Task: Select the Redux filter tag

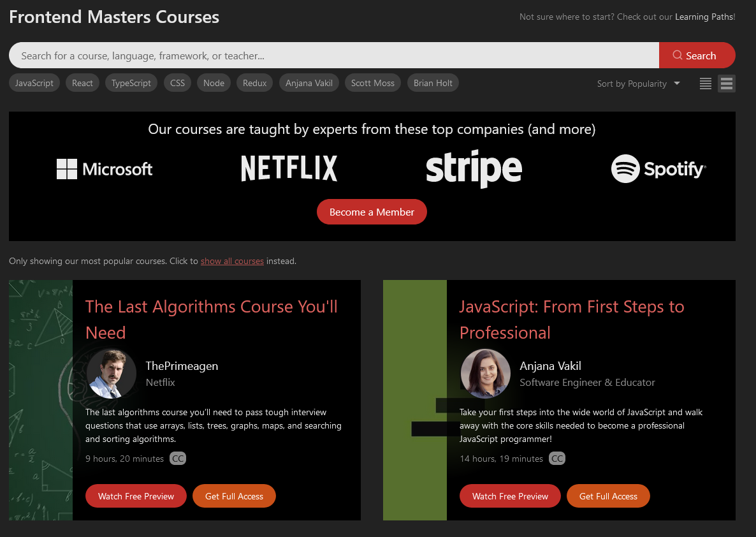Action: pyautogui.click(x=254, y=83)
